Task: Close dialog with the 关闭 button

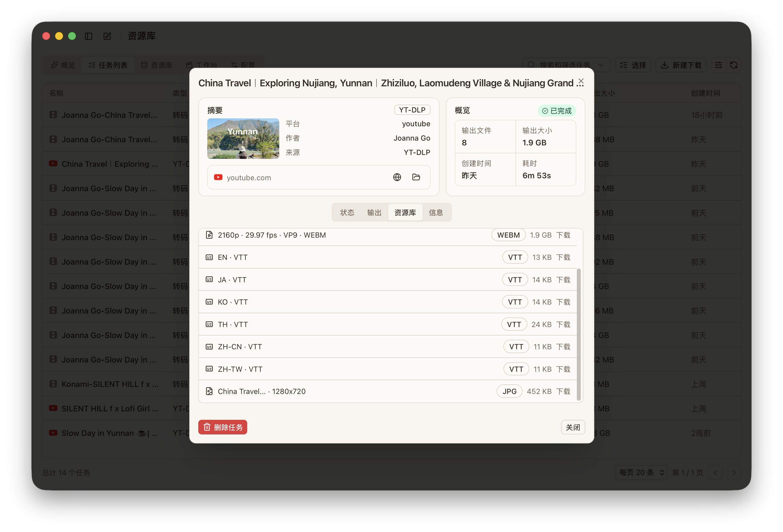Action: pyautogui.click(x=573, y=427)
